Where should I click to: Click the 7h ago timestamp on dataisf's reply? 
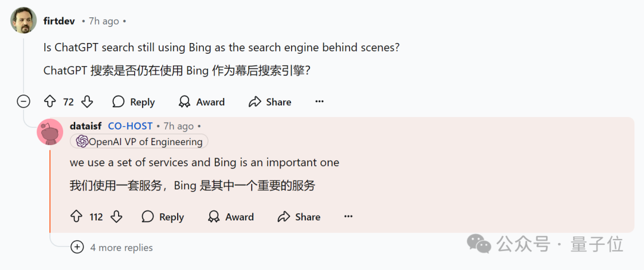[x=178, y=126]
